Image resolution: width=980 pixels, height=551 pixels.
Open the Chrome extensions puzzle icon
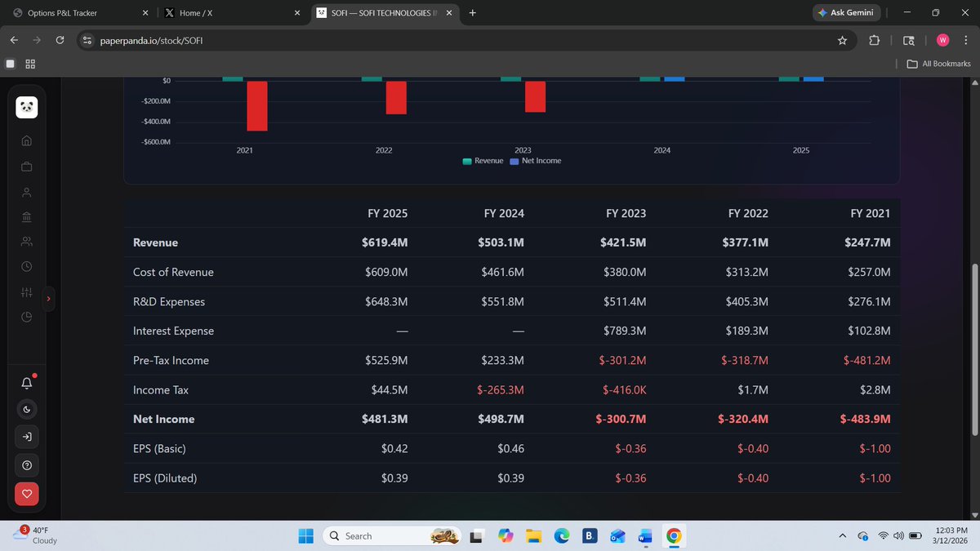tap(875, 40)
